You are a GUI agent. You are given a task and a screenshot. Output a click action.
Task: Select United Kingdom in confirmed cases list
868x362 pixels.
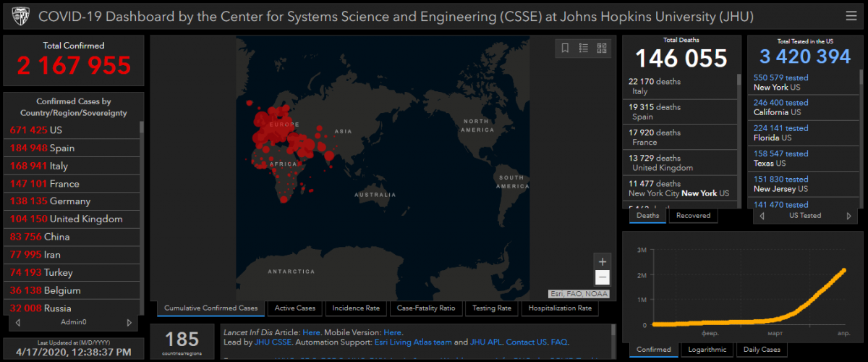(x=71, y=219)
